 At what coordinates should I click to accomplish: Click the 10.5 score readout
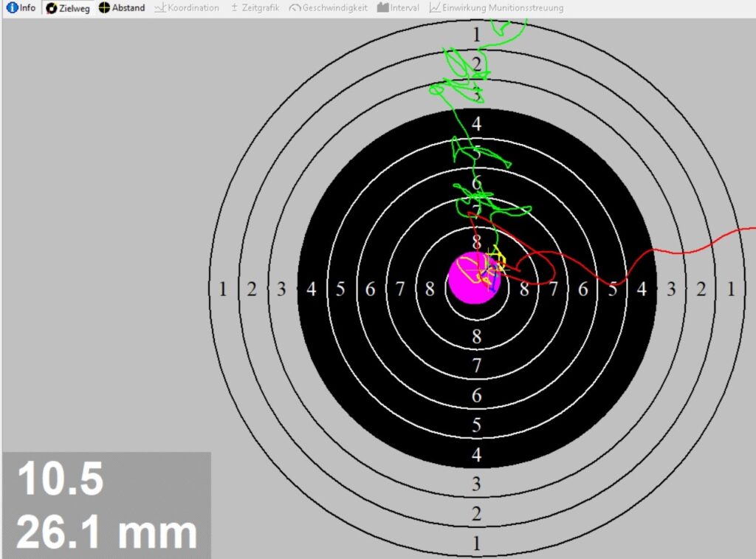point(61,479)
